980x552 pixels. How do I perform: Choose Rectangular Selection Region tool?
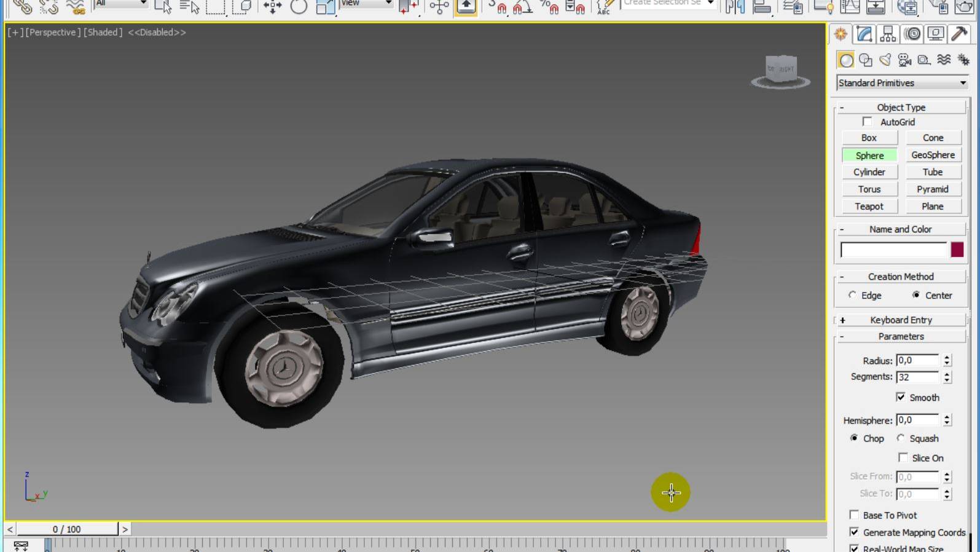[216, 6]
